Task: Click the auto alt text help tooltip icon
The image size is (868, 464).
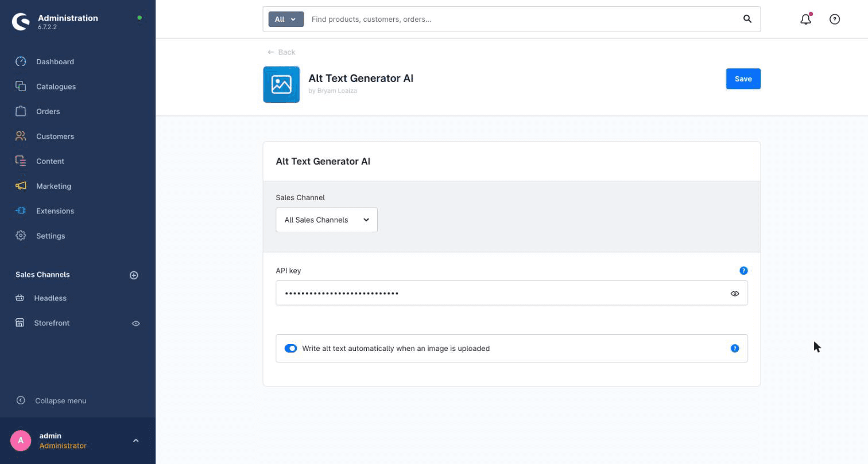Action: click(x=735, y=349)
